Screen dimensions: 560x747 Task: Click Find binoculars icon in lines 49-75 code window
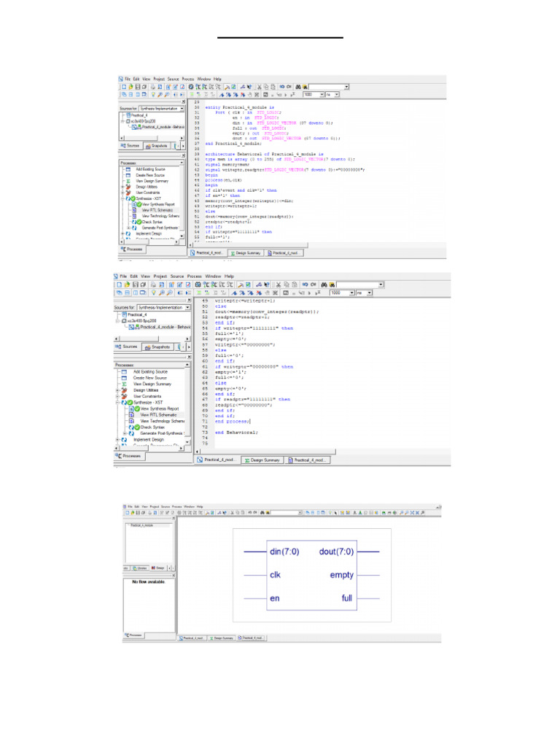pyautogui.click(x=324, y=285)
